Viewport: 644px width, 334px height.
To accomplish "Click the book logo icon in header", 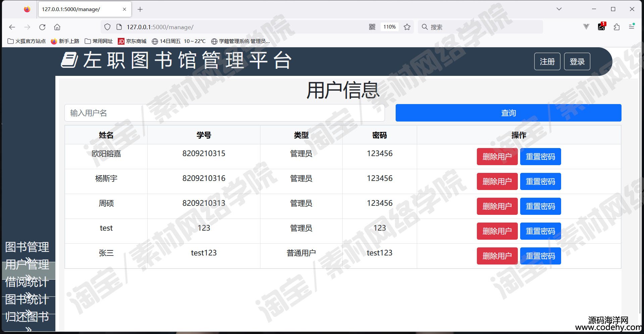I will point(69,60).
